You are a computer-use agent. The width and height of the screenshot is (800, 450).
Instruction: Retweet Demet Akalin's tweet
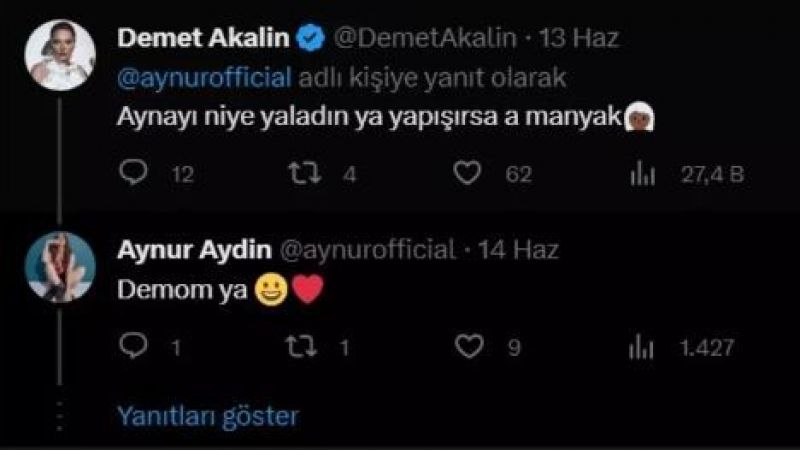301,174
